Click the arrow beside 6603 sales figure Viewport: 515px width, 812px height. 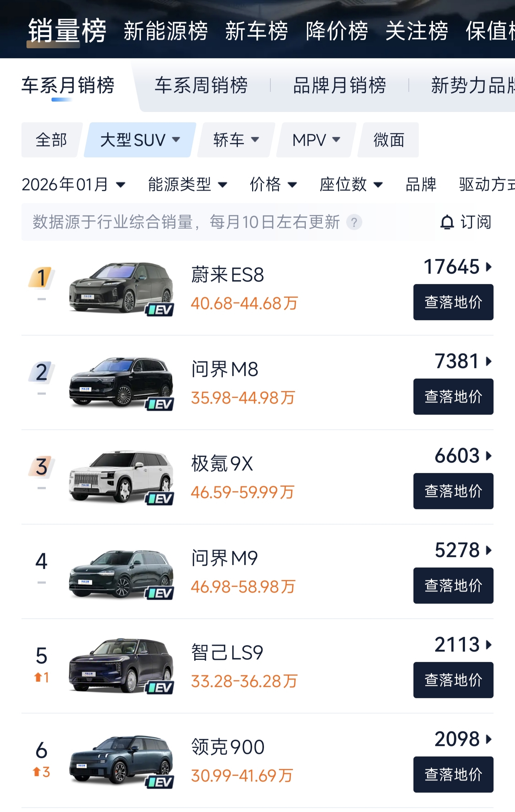click(489, 456)
